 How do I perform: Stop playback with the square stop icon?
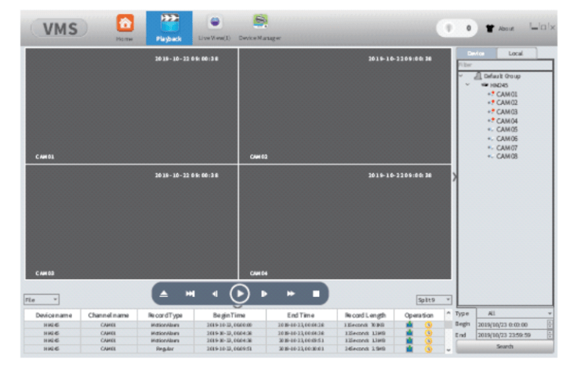(x=316, y=294)
